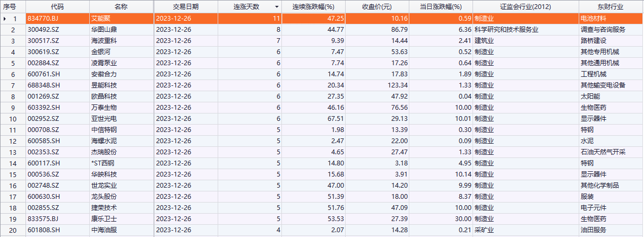Click the current-row arrow indicator beside row 1
The height and width of the screenshot is (237, 644).
[5, 19]
